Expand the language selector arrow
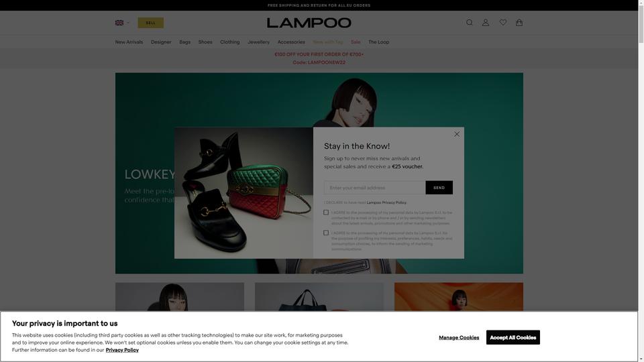The image size is (644, 362). tap(127, 23)
